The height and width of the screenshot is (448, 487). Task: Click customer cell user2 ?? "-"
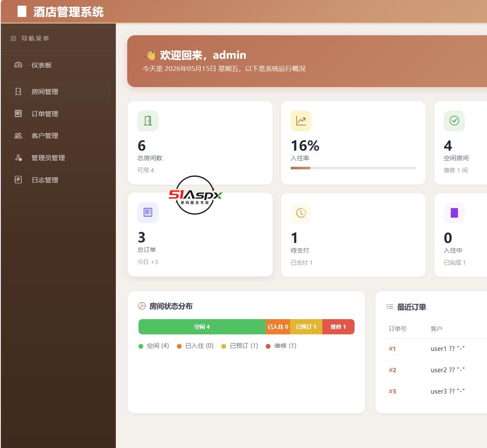pyautogui.click(x=447, y=370)
